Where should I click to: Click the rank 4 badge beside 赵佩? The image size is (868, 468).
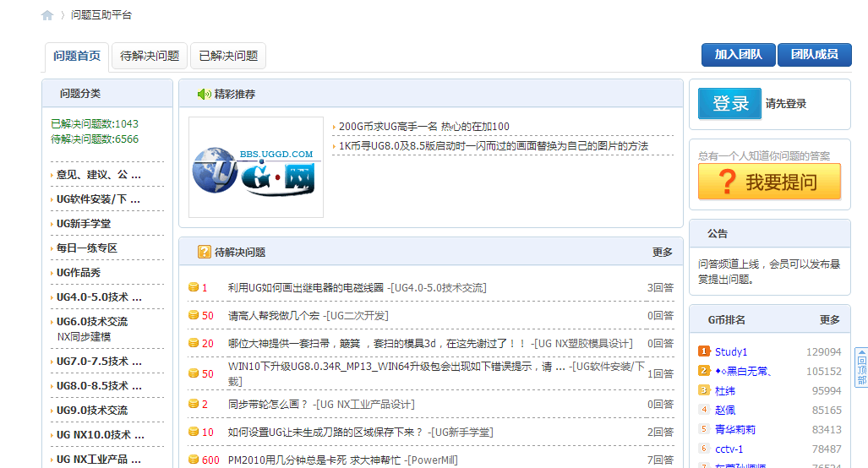704,410
